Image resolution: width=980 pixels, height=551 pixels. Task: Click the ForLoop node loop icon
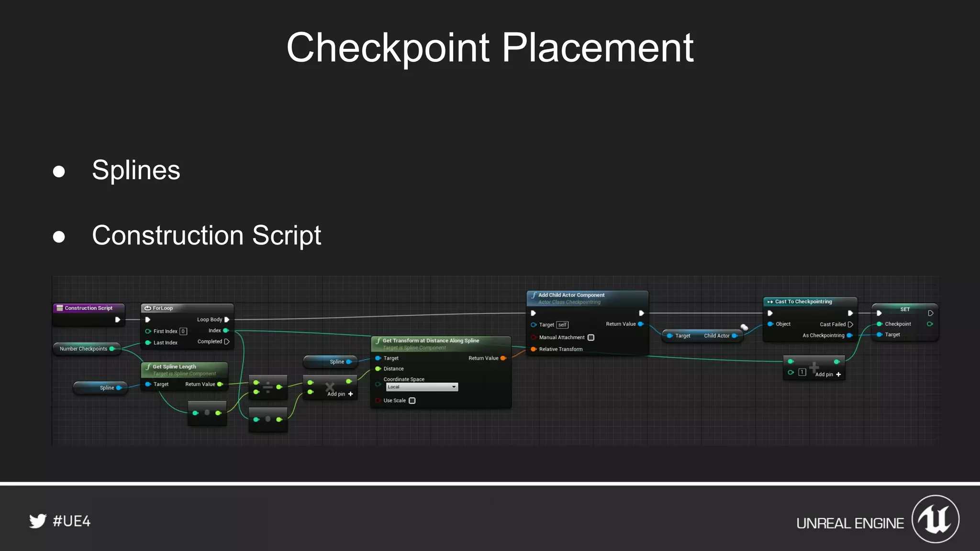click(148, 308)
